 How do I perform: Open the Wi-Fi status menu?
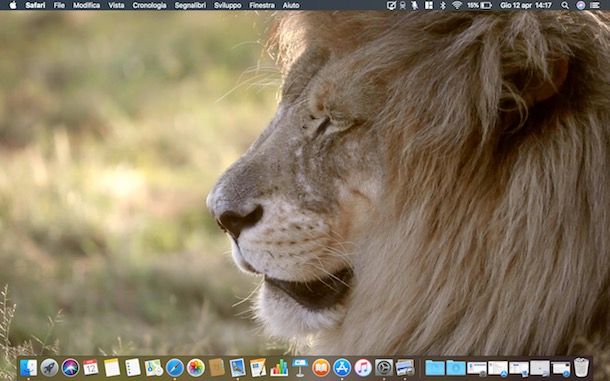click(x=457, y=5)
